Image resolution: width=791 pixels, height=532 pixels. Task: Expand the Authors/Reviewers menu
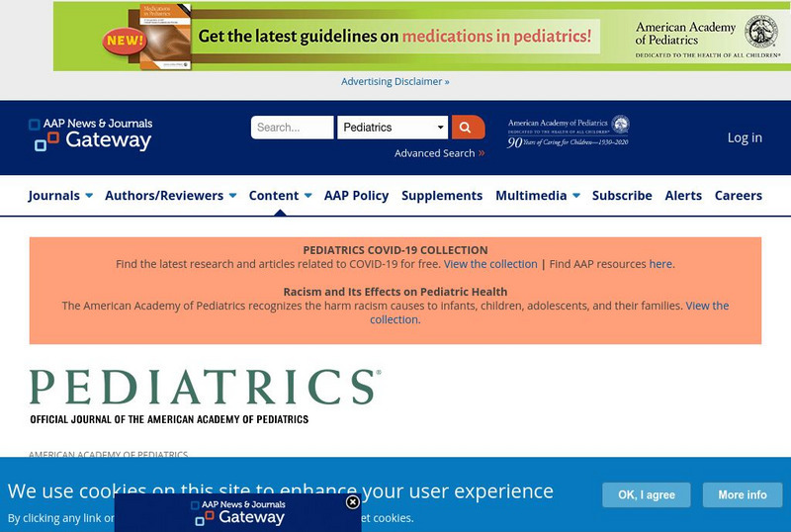[170, 196]
